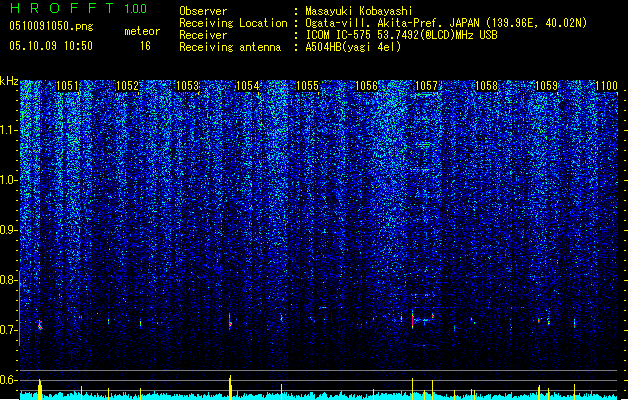
Task: Click the meteor count value 16
Action: pyautogui.click(x=145, y=46)
